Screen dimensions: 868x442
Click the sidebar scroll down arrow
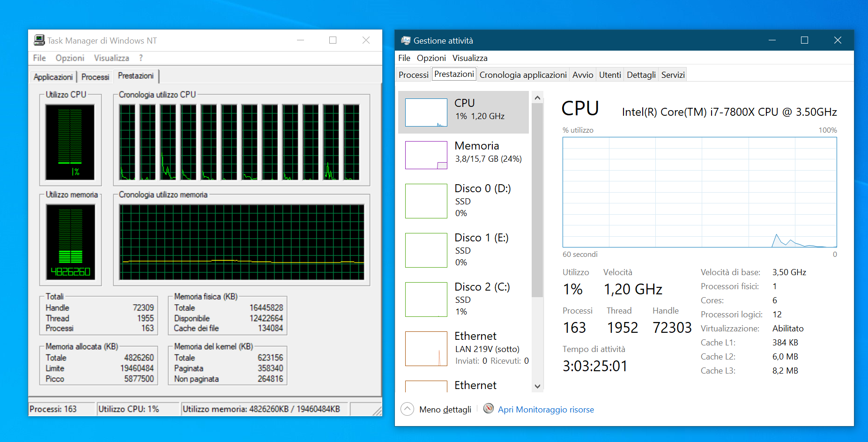tap(538, 386)
